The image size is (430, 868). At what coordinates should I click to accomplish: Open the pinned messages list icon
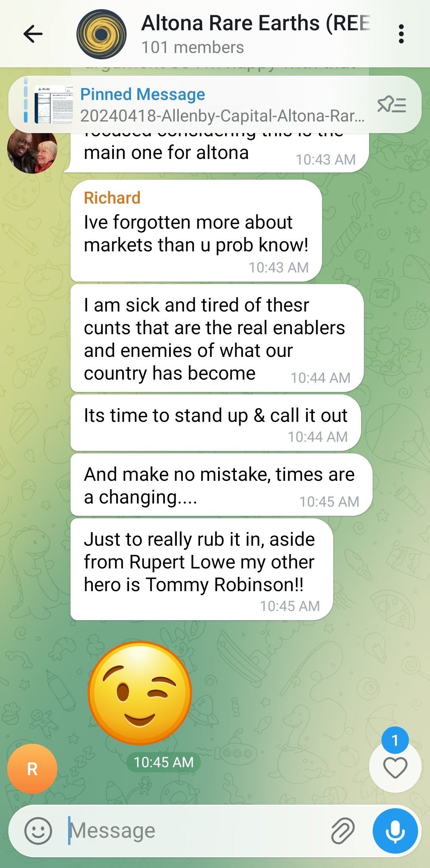click(392, 105)
